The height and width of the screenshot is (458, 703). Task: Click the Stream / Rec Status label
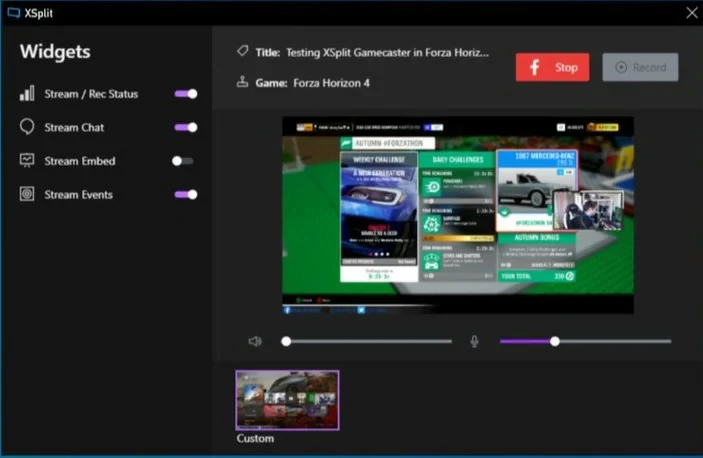[91, 94]
